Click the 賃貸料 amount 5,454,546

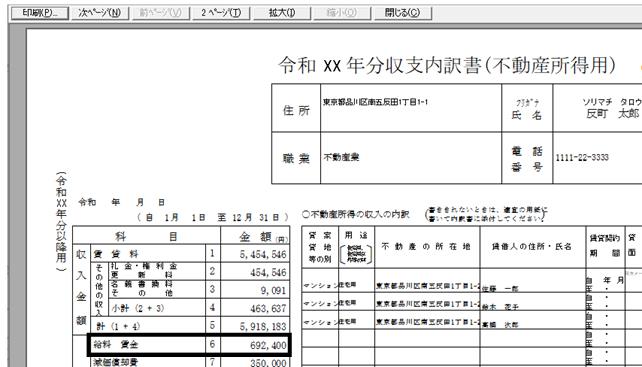(263, 254)
